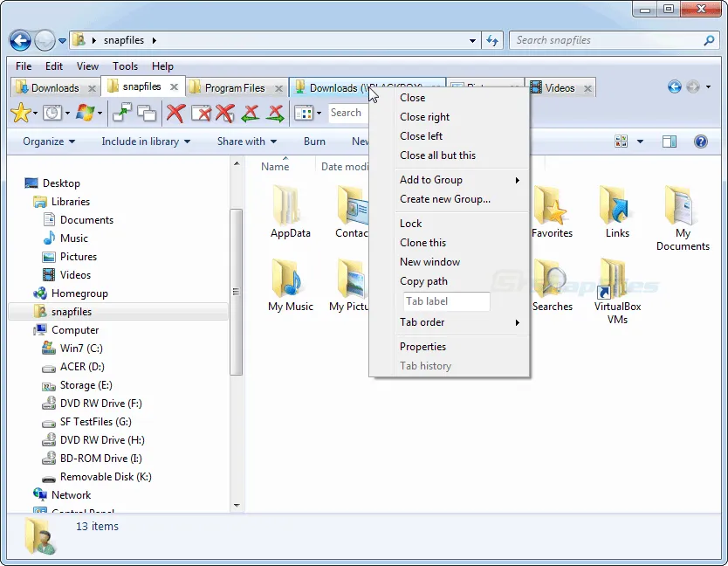Click the Burn command bar button
The width and height of the screenshot is (728, 566).
point(314,141)
